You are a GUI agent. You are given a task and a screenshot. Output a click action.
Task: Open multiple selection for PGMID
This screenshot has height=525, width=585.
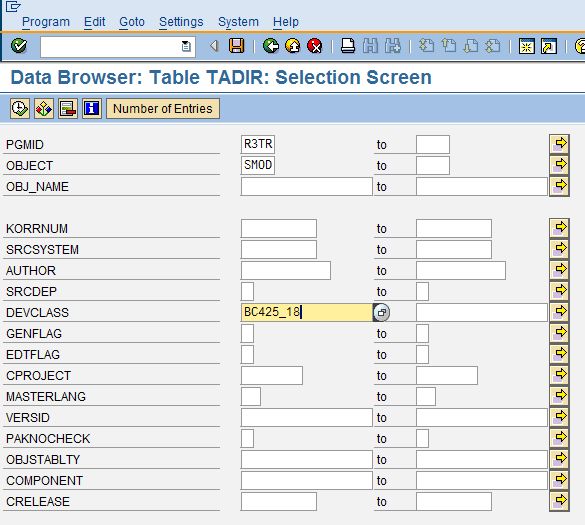click(x=559, y=144)
